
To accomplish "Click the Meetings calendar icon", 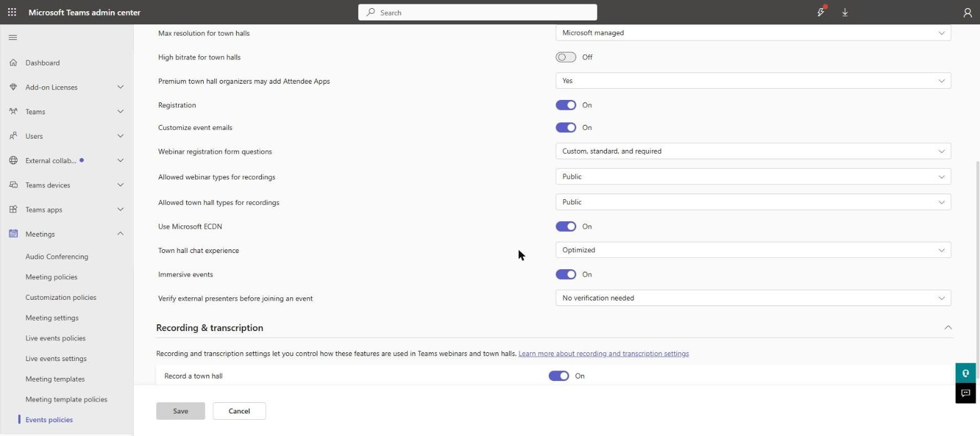I will [x=13, y=234].
